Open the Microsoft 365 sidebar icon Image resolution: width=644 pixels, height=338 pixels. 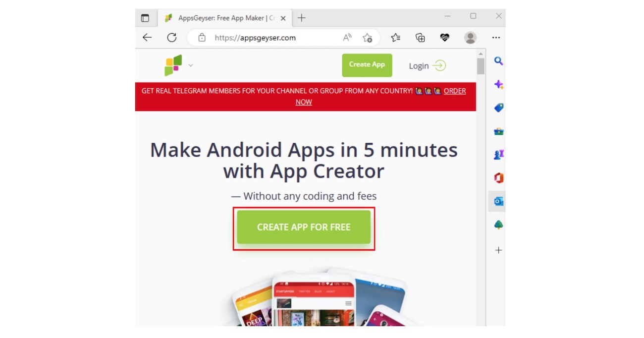(498, 177)
